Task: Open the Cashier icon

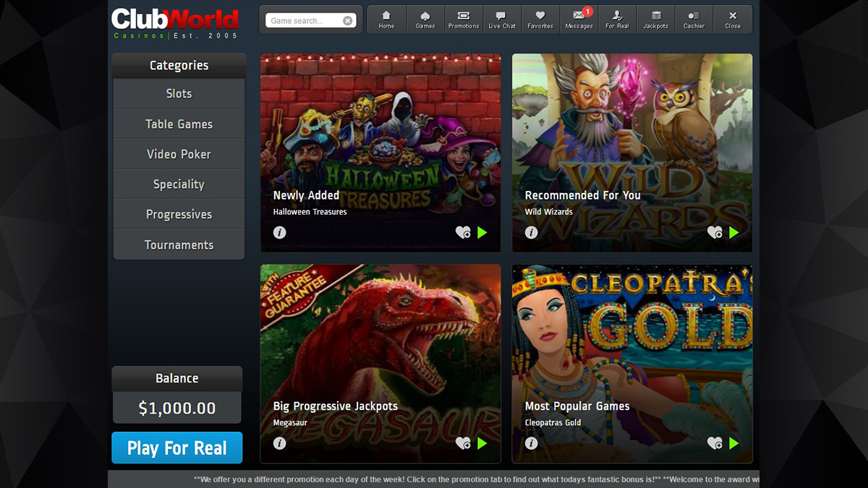Action: pos(694,20)
